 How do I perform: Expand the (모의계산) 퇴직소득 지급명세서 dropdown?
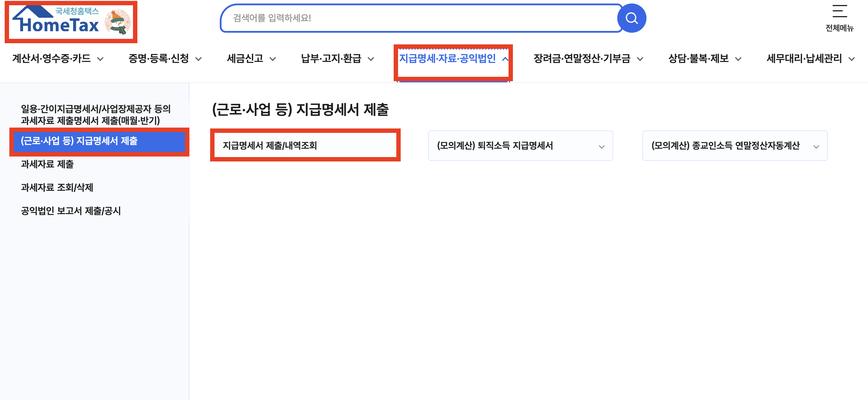tap(520, 146)
